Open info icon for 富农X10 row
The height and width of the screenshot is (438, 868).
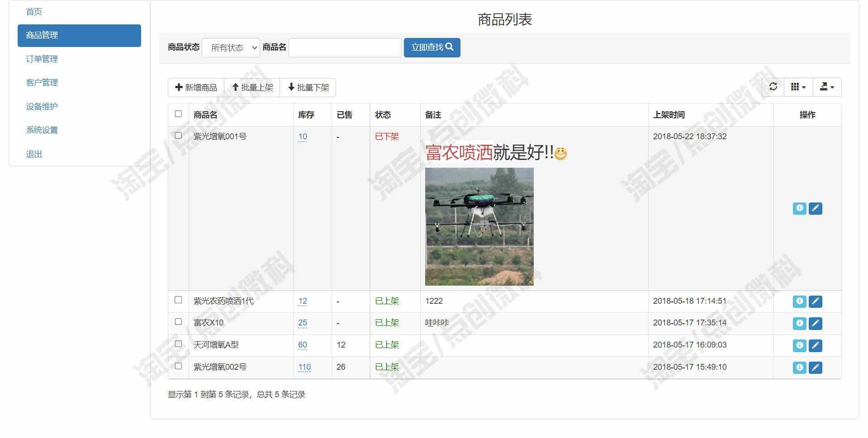tap(799, 324)
